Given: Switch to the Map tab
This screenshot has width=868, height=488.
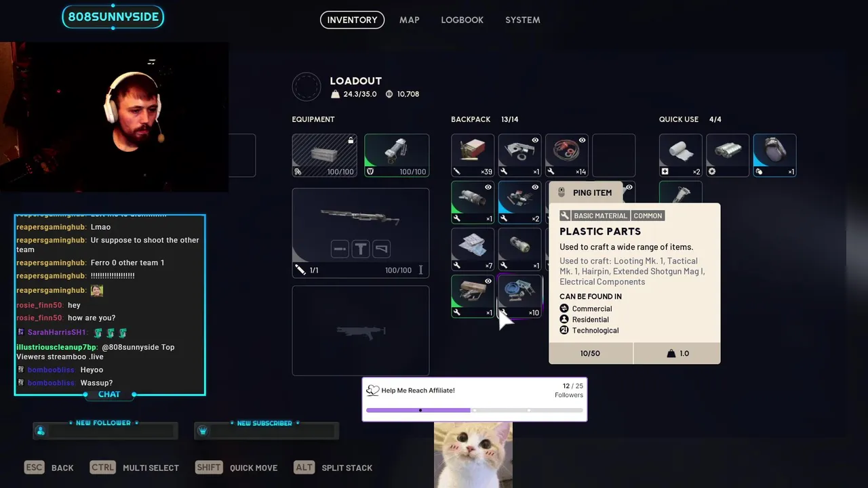Looking at the screenshot, I should (409, 20).
